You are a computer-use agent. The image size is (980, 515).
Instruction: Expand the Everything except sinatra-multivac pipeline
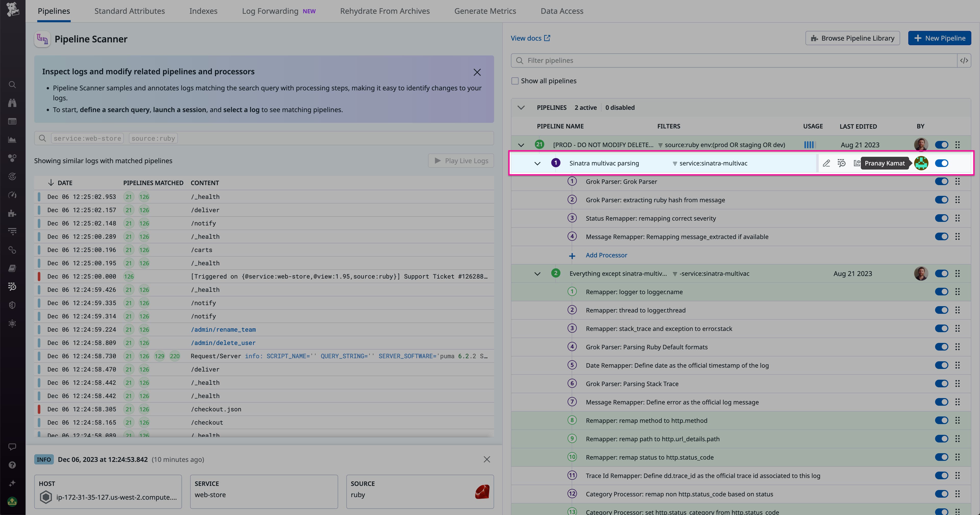[537, 273]
